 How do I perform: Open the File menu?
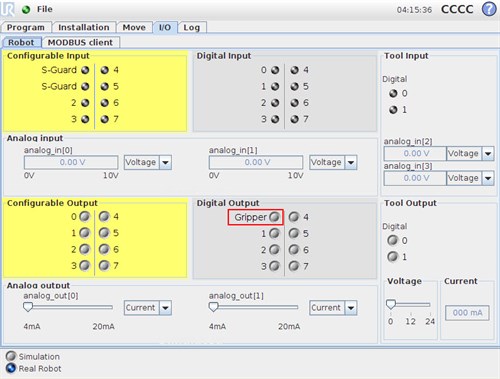coord(45,9)
